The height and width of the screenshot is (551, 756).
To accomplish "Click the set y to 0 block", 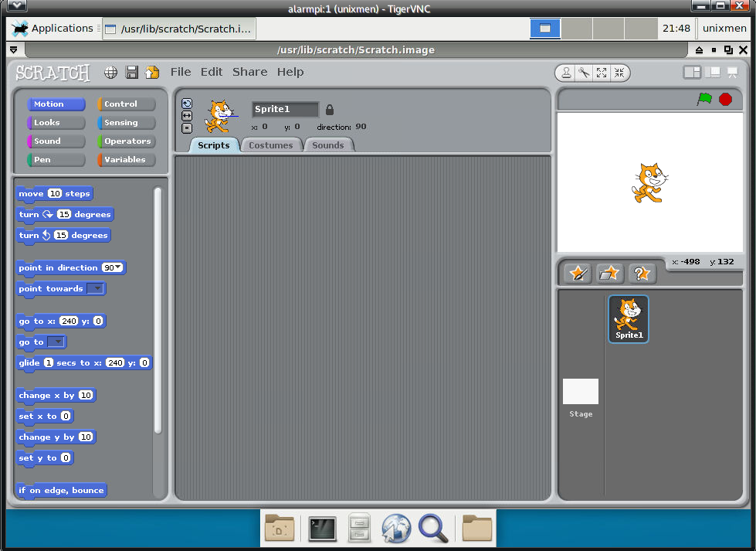I will pyautogui.click(x=44, y=458).
